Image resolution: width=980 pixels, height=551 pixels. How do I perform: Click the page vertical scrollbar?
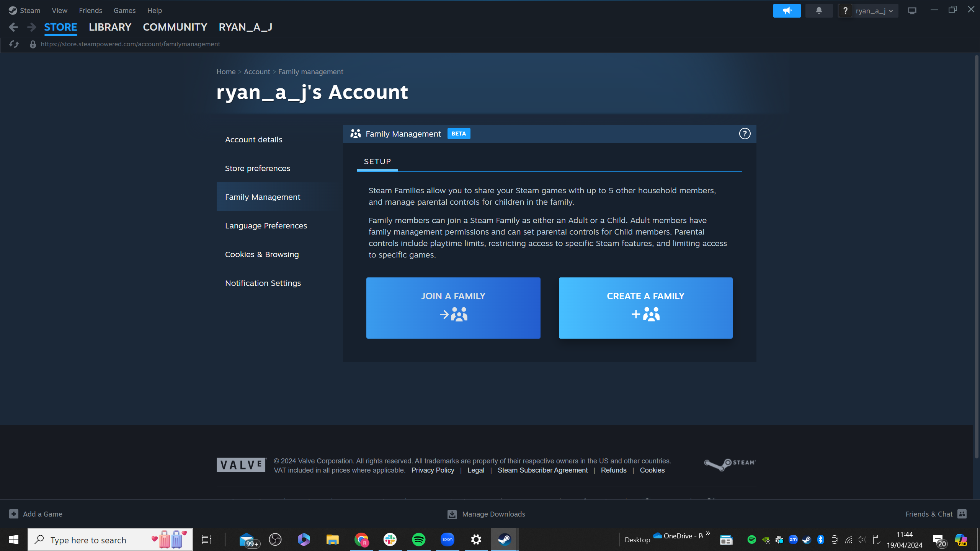tap(977, 256)
